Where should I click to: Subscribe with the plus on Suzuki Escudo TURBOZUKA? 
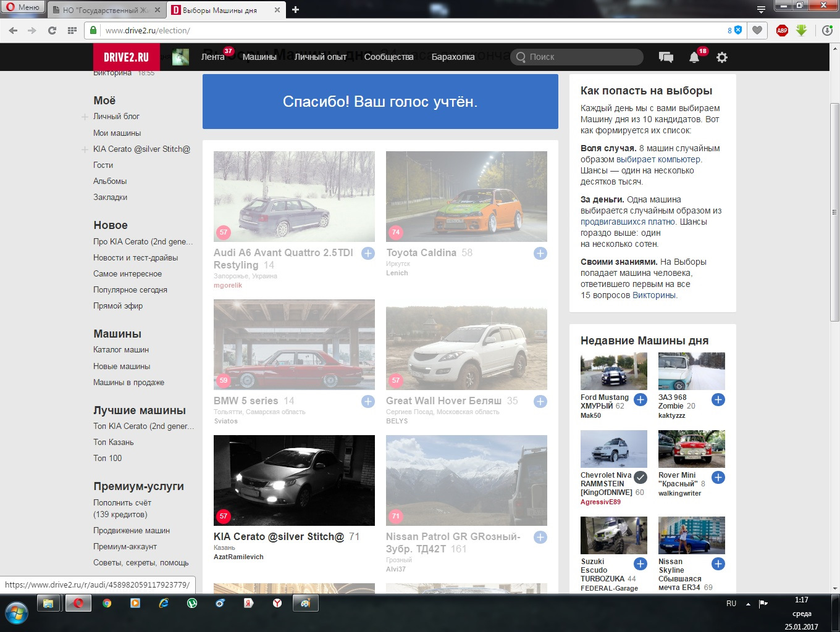(640, 563)
